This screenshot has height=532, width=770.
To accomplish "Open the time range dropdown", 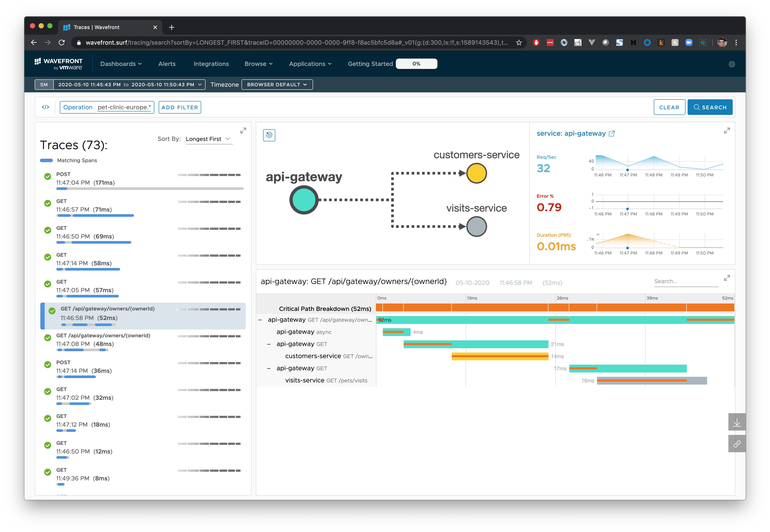I will (x=130, y=85).
